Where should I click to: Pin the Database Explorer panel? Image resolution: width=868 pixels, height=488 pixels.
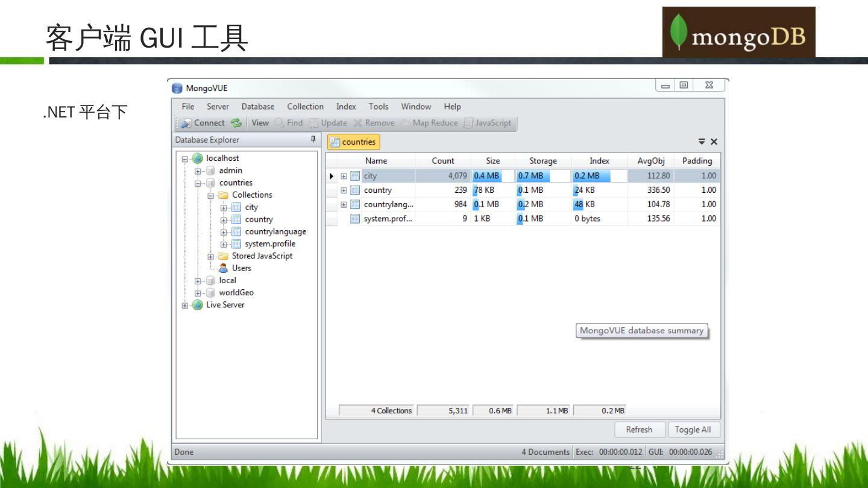point(313,140)
